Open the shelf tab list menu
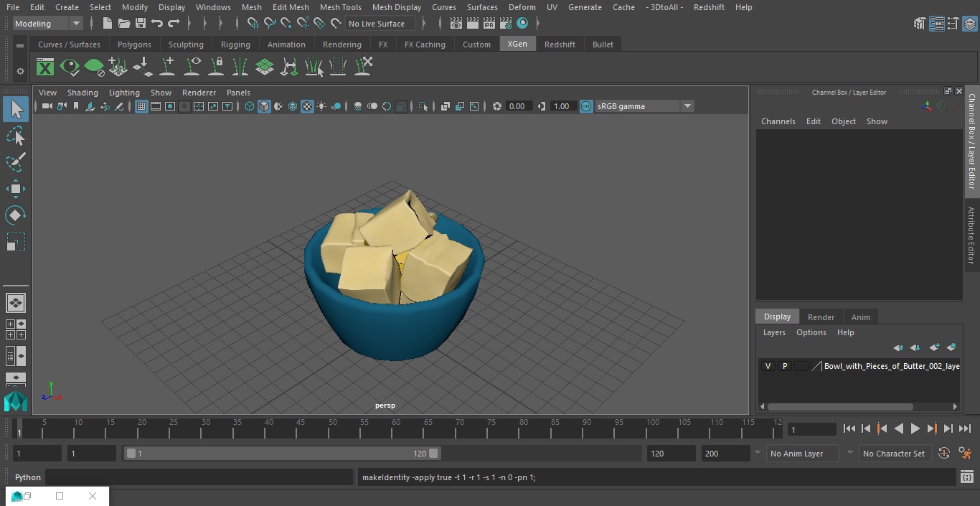 click(x=20, y=44)
